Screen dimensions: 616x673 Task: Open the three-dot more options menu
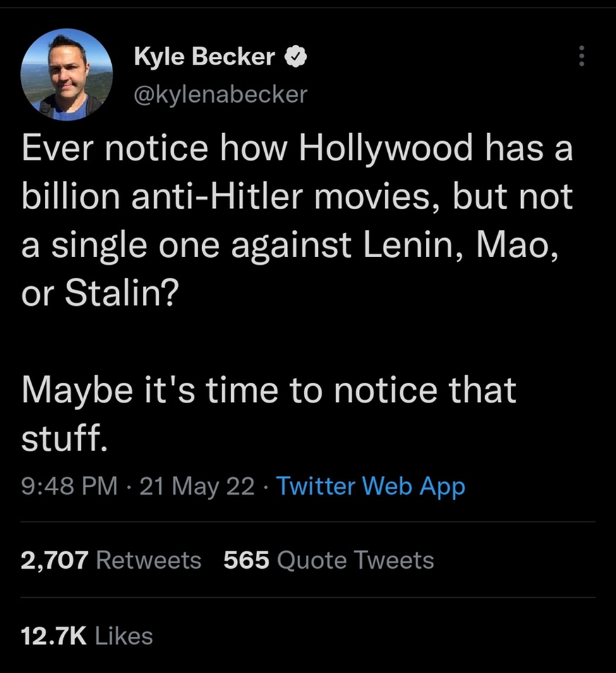(x=582, y=58)
